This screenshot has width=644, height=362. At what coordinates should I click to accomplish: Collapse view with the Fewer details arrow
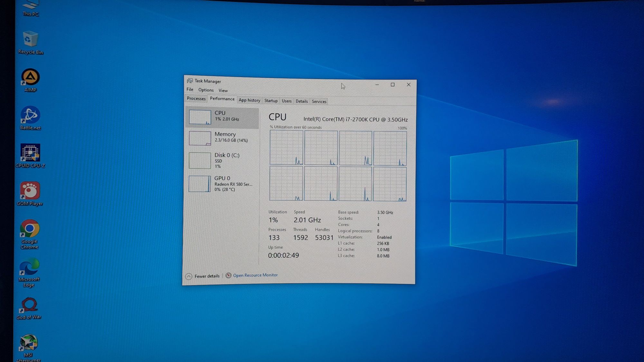189,276
